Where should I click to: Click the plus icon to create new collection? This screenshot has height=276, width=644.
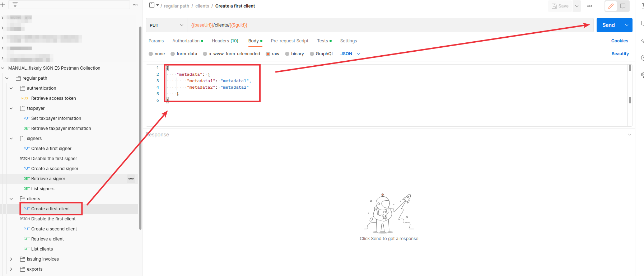click(x=3, y=5)
